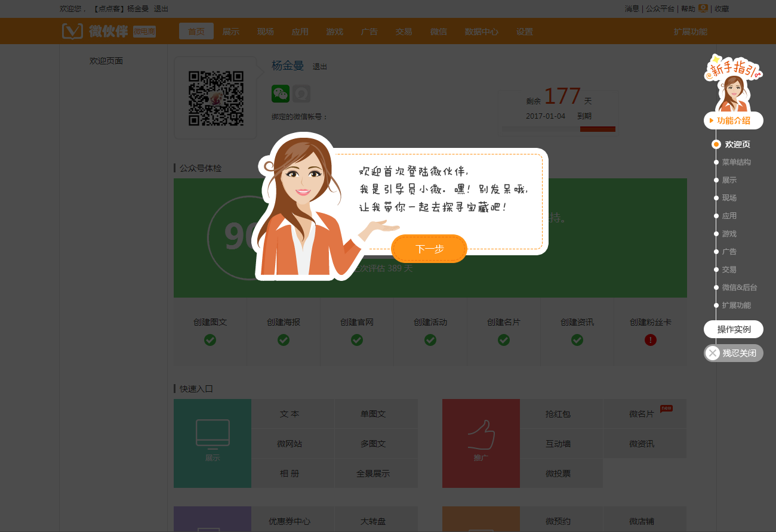
Task: Click the 下一步 button in the guide popup
Action: (429, 249)
